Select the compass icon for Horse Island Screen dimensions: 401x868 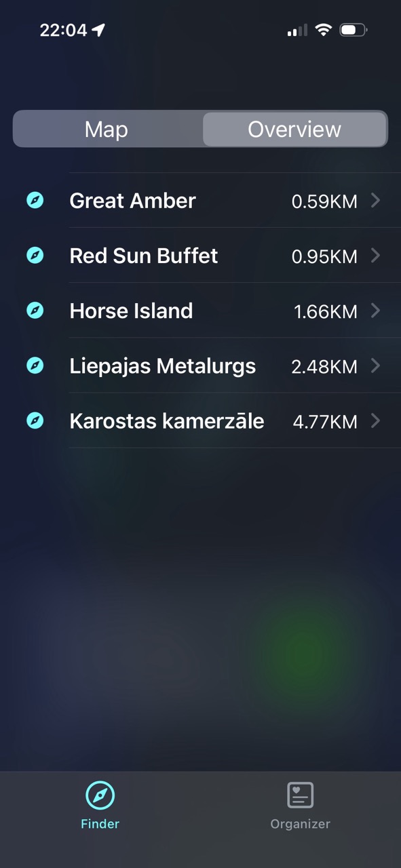click(x=35, y=311)
